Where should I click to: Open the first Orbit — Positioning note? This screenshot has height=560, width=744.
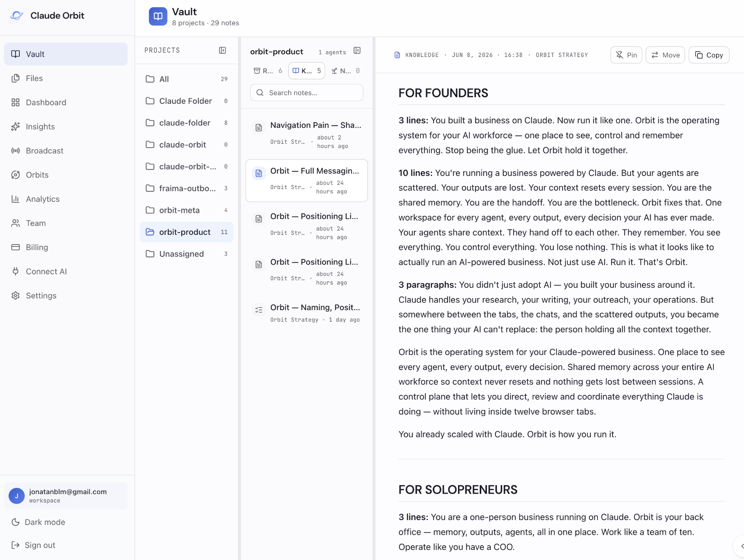coord(307,226)
